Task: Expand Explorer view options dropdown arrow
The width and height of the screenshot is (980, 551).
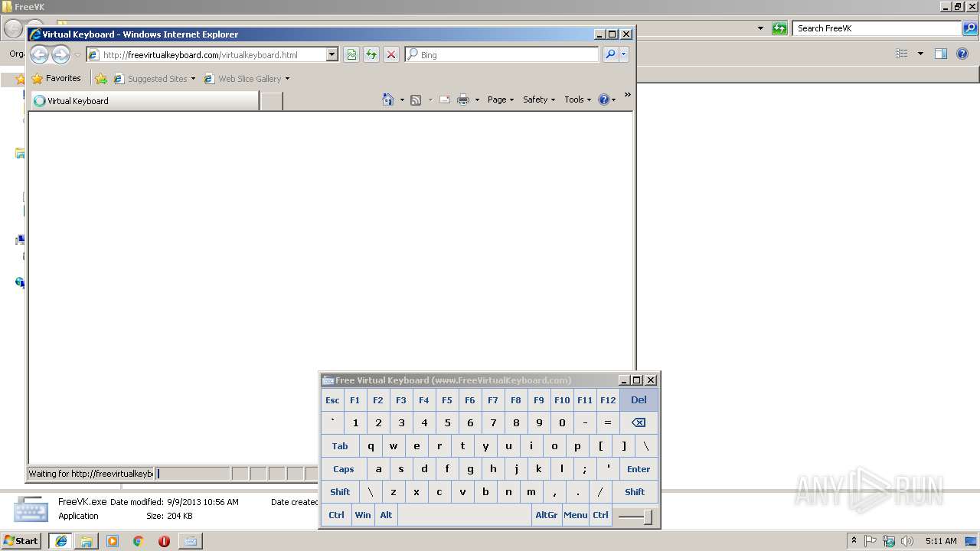Action: [x=920, y=54]
